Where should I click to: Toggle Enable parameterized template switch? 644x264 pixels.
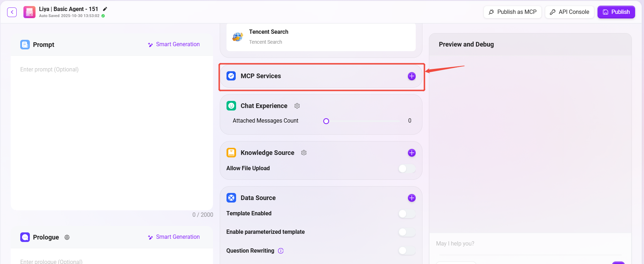(406, 232)
